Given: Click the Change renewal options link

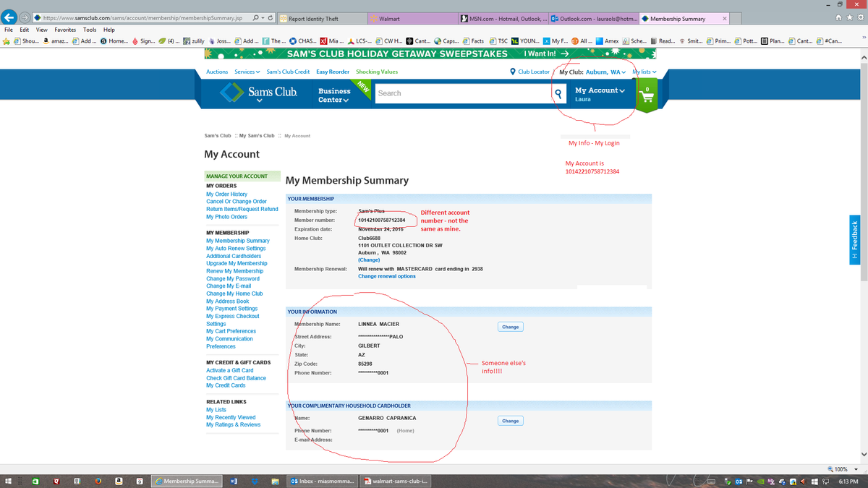Looking at the screenshot, I should click(x=387, y=276).
